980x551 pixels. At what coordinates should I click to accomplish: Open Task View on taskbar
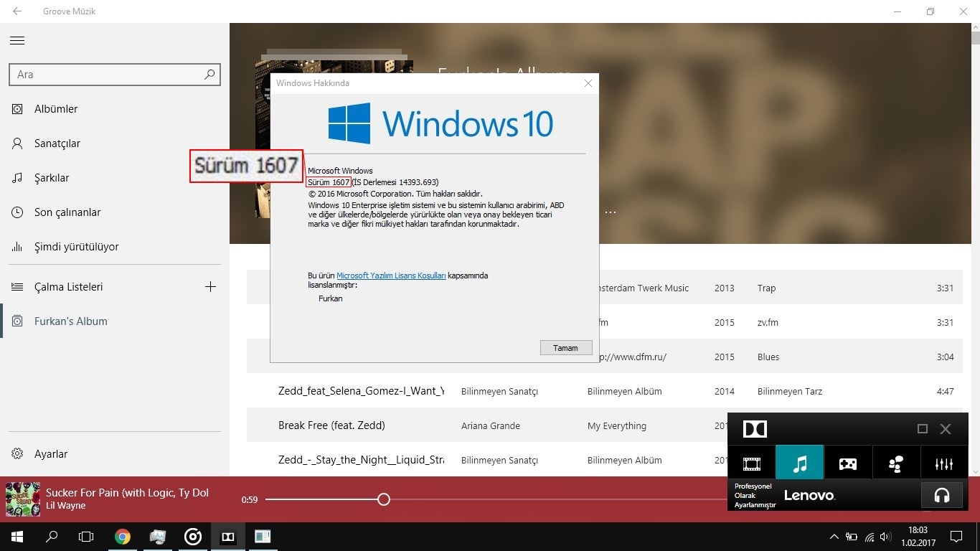click(86, 537)
